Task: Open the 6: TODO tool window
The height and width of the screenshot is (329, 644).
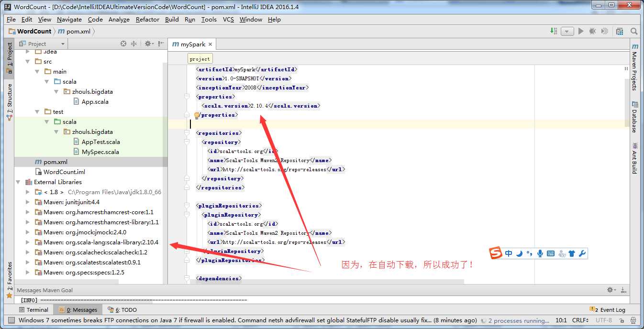Action: tap(122, 310)
